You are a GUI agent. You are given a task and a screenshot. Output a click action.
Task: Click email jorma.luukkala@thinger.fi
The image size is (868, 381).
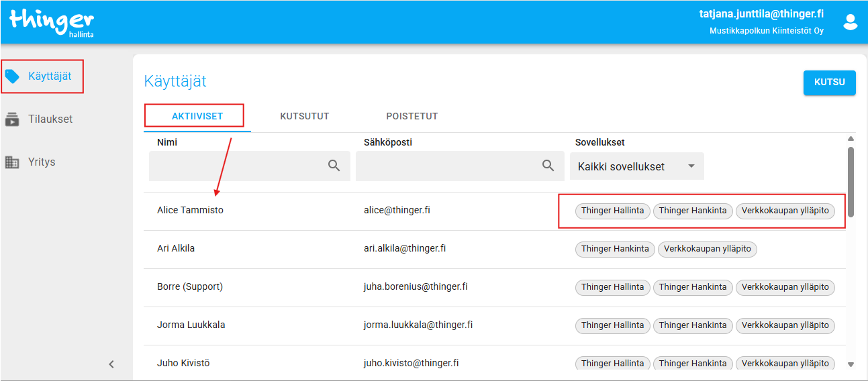coord(418,325)
